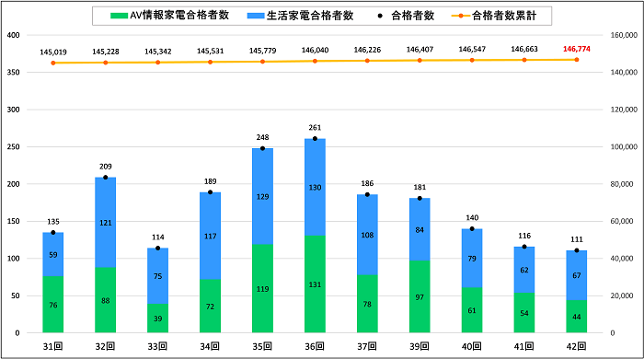Click the green AV情報家電合格者数 legend swatch
The width and height of the screenshot is (644, 359).
pos(119,16)
